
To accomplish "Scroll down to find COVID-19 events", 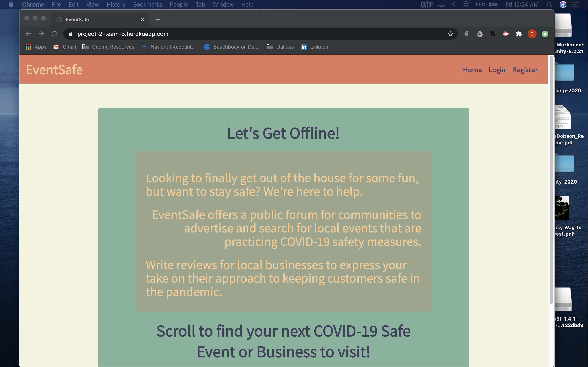I will 284,340.
